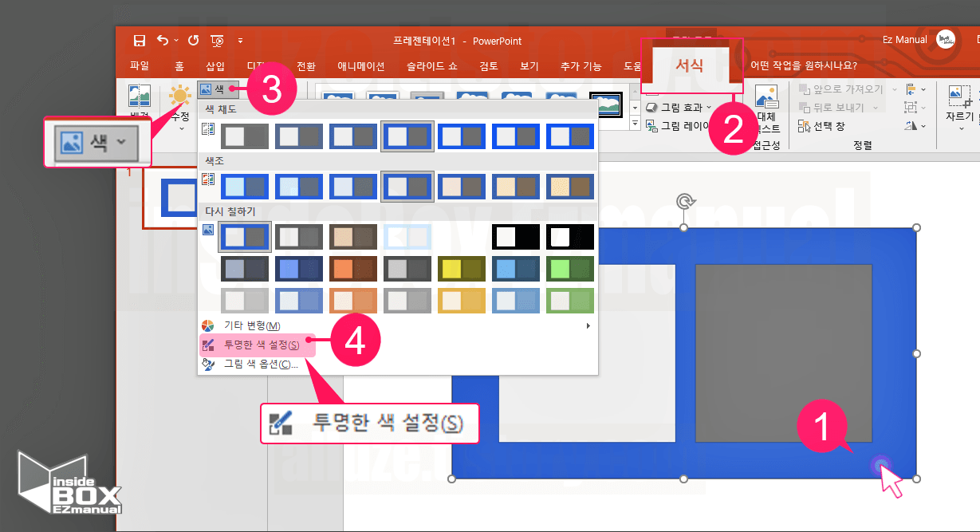980x532 pixels.
Task: Select the 서식 picture format tab
Action: pos(690,65)
